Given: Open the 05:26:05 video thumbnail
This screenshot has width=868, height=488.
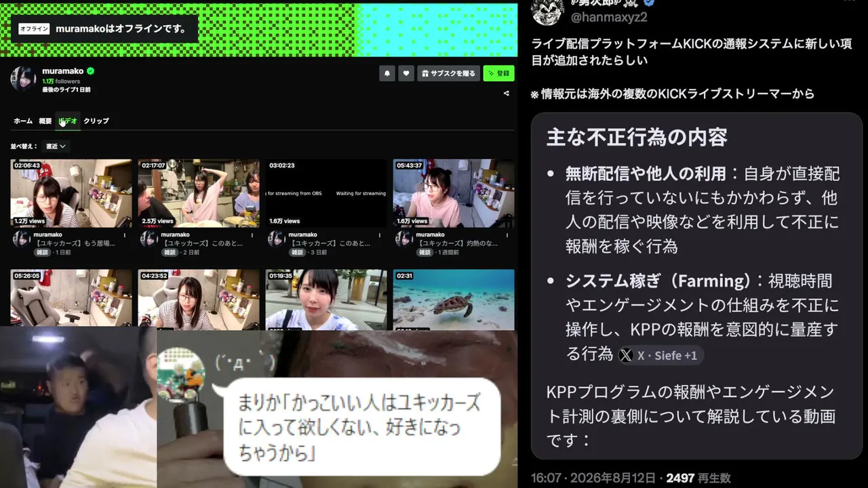Looking at the screenshot, I should click(x=71, y=300).
